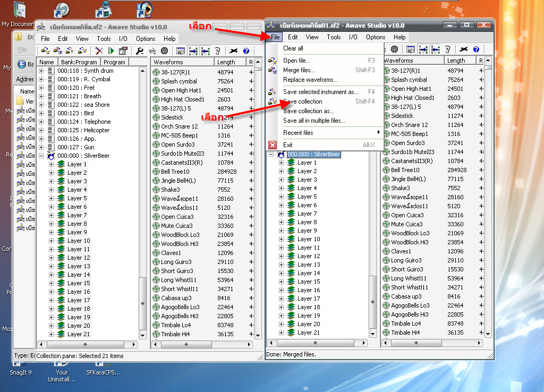Expand Layer 10 in left window tree
The height and width of the screenshot is (392, 544).
[x=52, y=241]
